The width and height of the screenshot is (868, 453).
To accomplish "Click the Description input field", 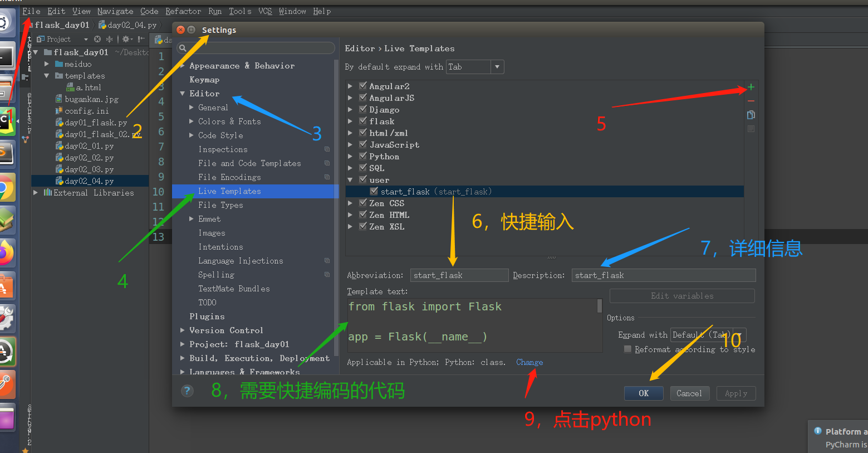I will click(x=664, y=275).
